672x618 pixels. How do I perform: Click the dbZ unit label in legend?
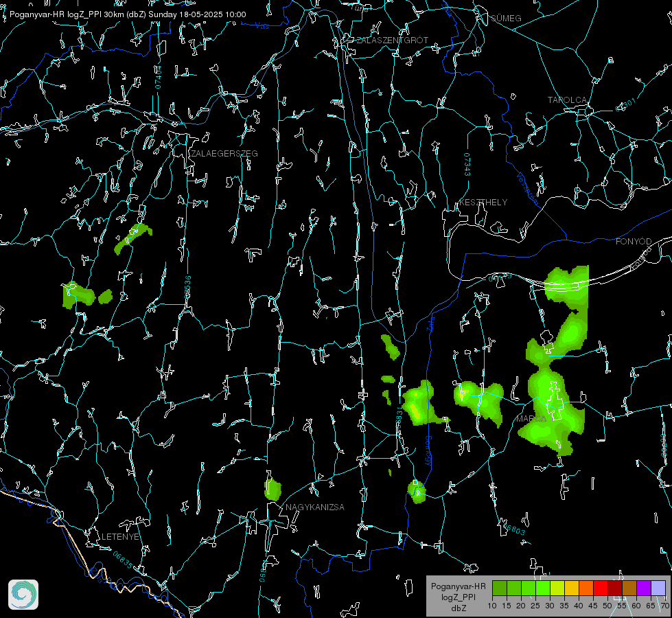tap(459, 608)
